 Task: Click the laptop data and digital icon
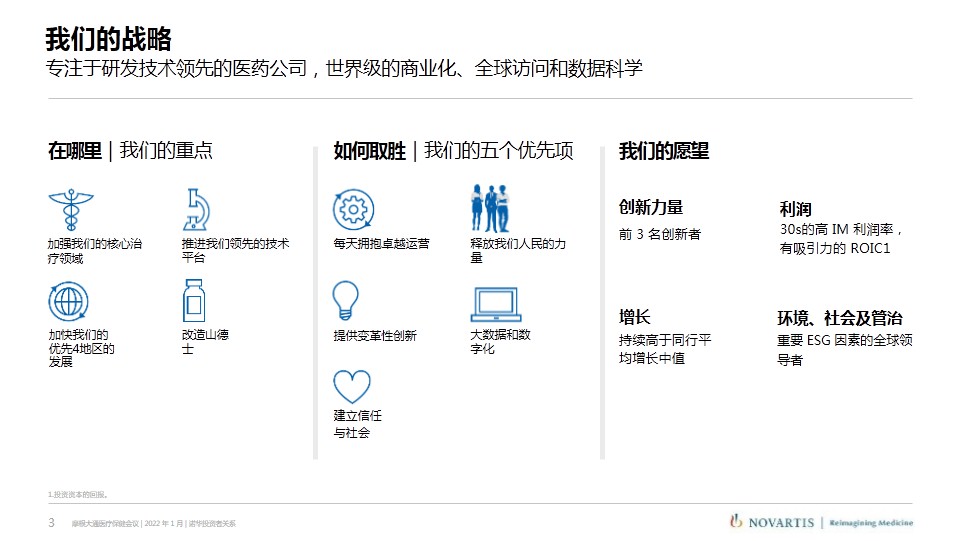(496, 304)
